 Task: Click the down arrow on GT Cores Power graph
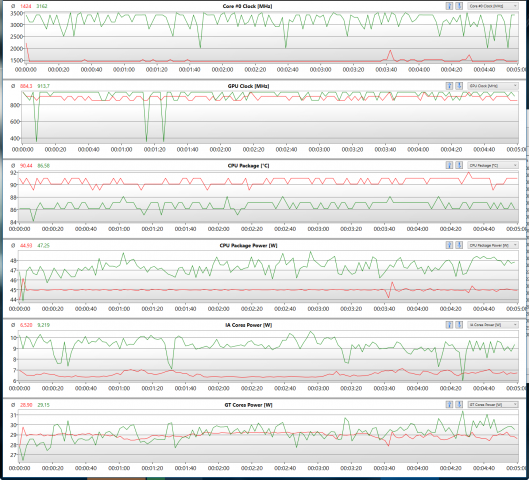[459, 404]
